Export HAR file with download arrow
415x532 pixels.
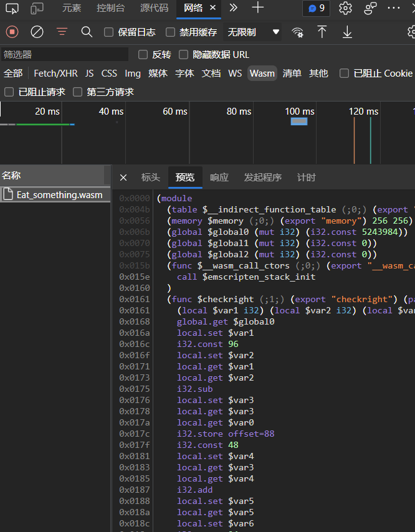(x=347, y=32)
